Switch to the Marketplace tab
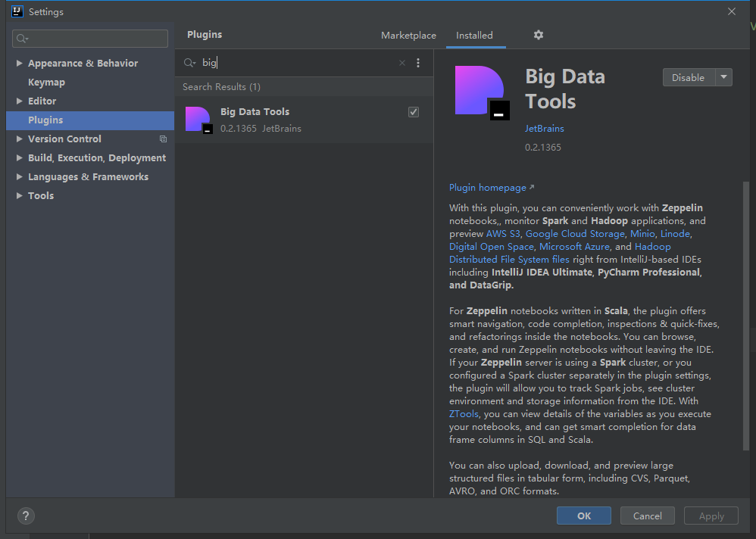Viewport: 756px width, 539px height. pos(408,35)
